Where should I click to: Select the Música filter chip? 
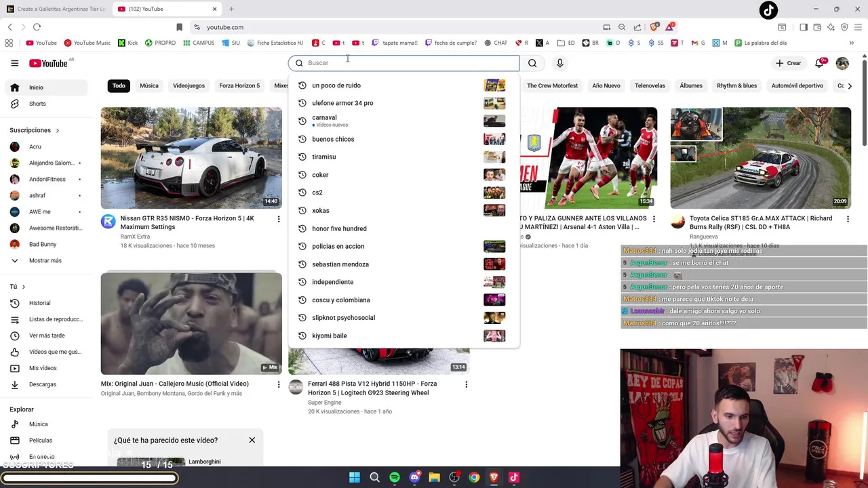[x=149, y=86]
